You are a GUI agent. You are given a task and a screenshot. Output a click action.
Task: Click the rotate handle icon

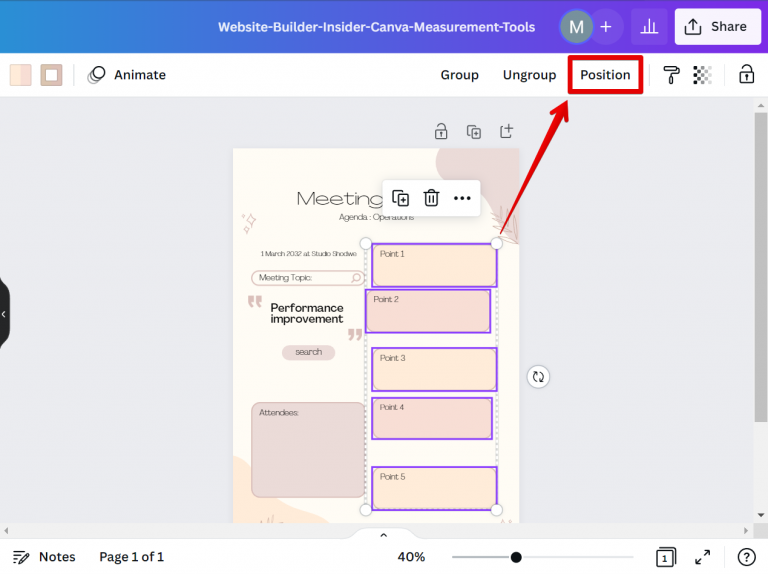click(538, 377)
